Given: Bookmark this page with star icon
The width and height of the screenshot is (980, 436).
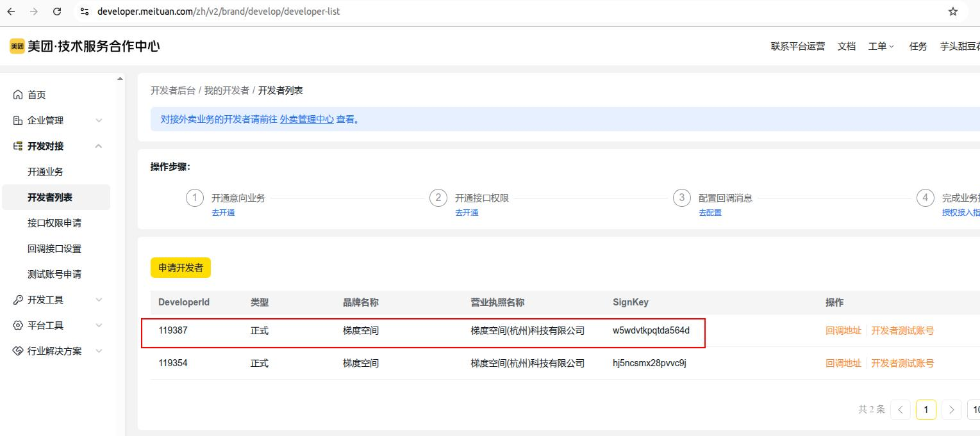Looking at the screenshot, I should pyautogui.click(x=952, y=12).
